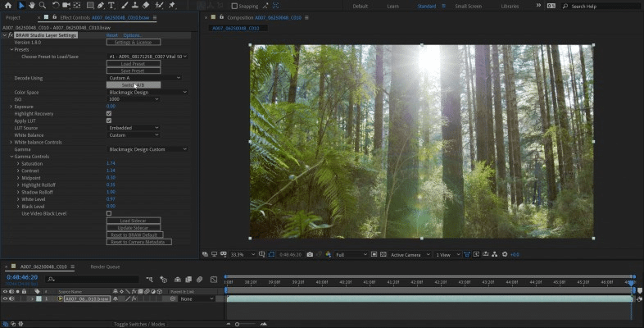Viewport: 644px width, 328px height.
Task: Expand the Saturation property
Action: click(19, 163)
